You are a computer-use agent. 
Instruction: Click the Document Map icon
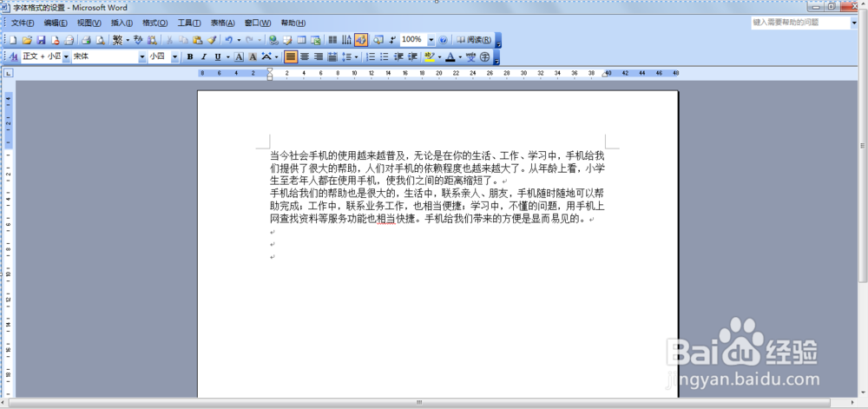(x=378, y=40)
